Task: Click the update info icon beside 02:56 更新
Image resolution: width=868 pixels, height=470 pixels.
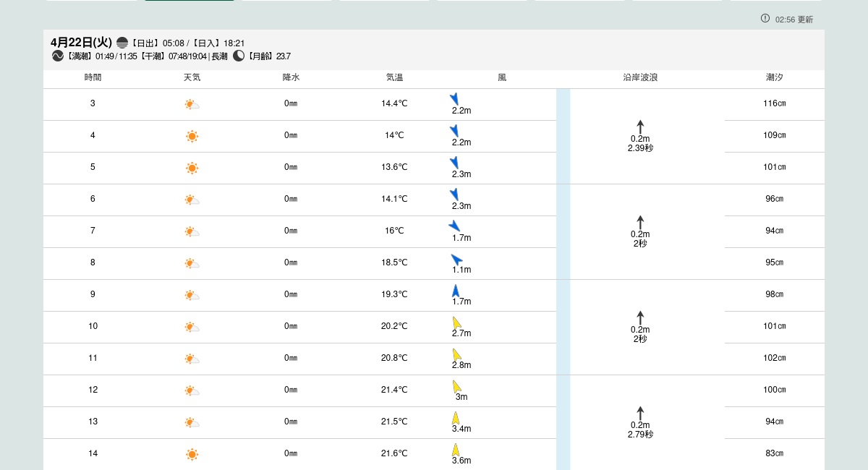Action: point(765,18)
